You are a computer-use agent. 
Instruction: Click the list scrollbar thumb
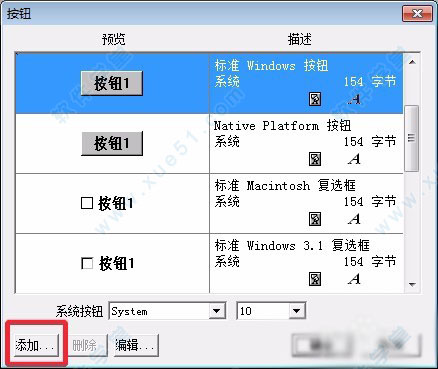coord(412,138)
